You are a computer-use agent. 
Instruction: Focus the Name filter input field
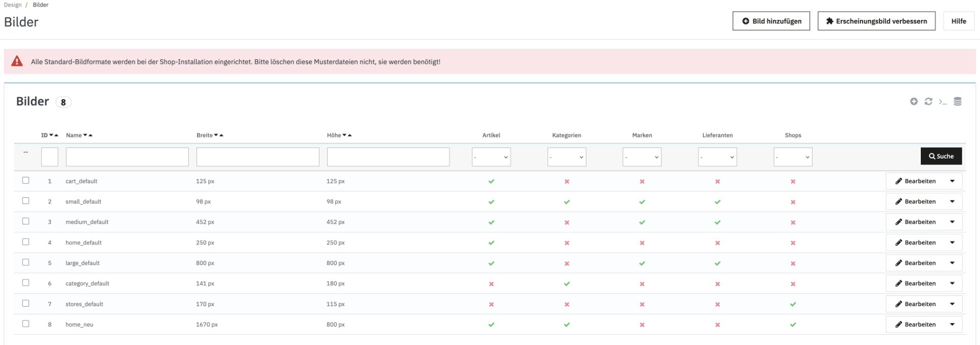tap(127, 157)
